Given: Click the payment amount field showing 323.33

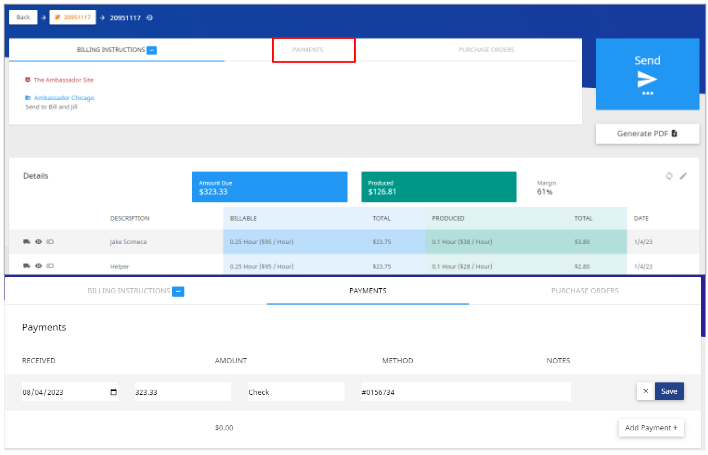Looking at the screenshot, I should pyautogui.click(x=183, y=392).
